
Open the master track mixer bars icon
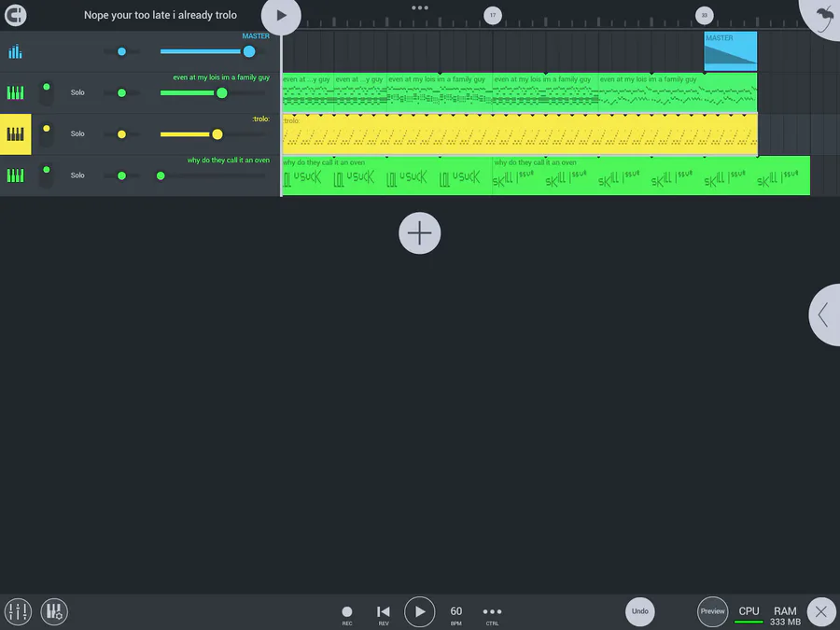15,51
